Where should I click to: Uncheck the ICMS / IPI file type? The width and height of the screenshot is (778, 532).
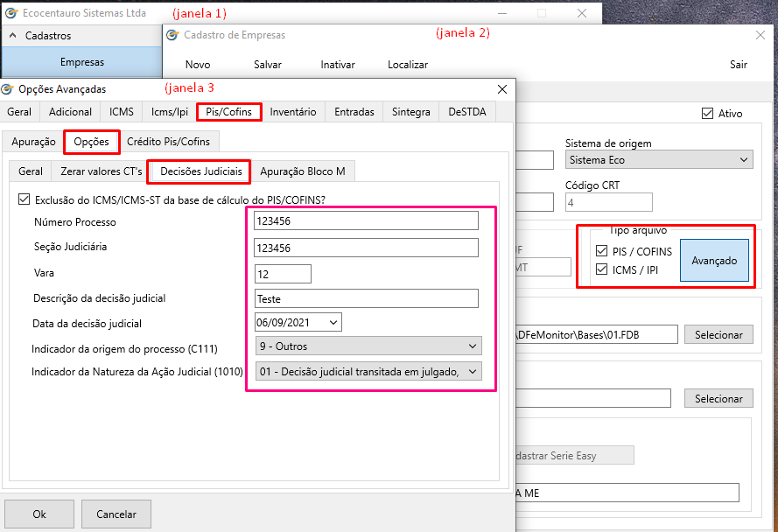click(x=600, y=269)
